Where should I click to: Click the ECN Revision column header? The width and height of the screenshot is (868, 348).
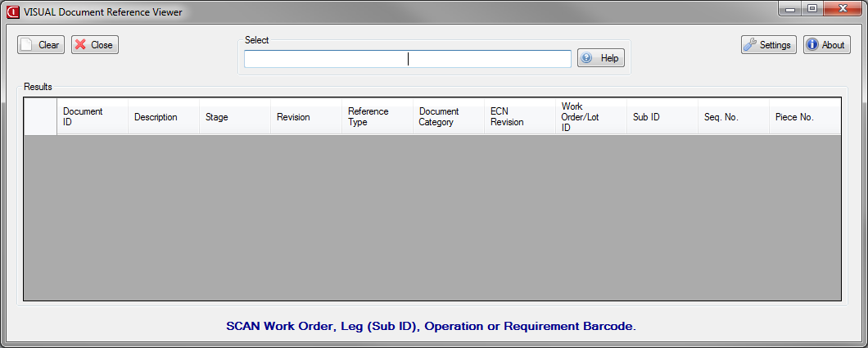520,117
